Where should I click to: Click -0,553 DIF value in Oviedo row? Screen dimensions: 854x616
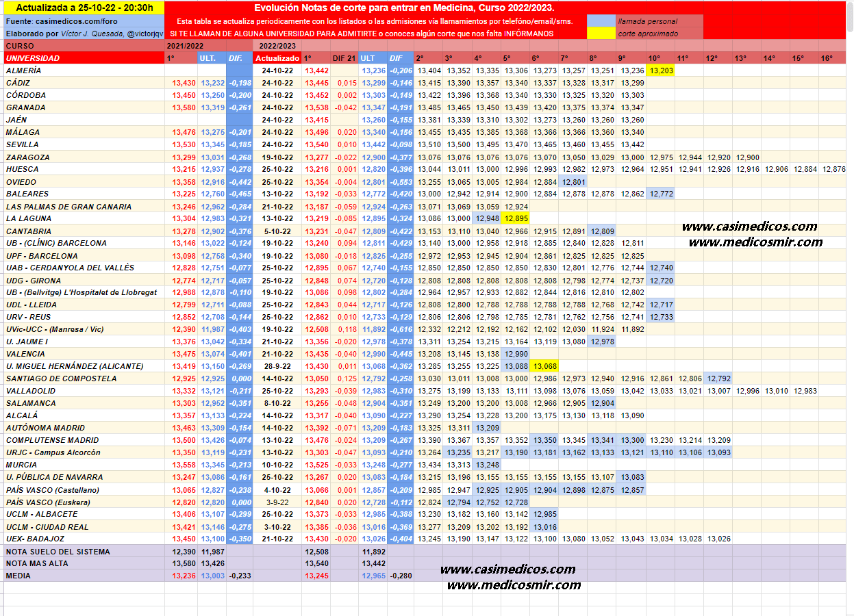pyautogui.click(x=400, y=182)
